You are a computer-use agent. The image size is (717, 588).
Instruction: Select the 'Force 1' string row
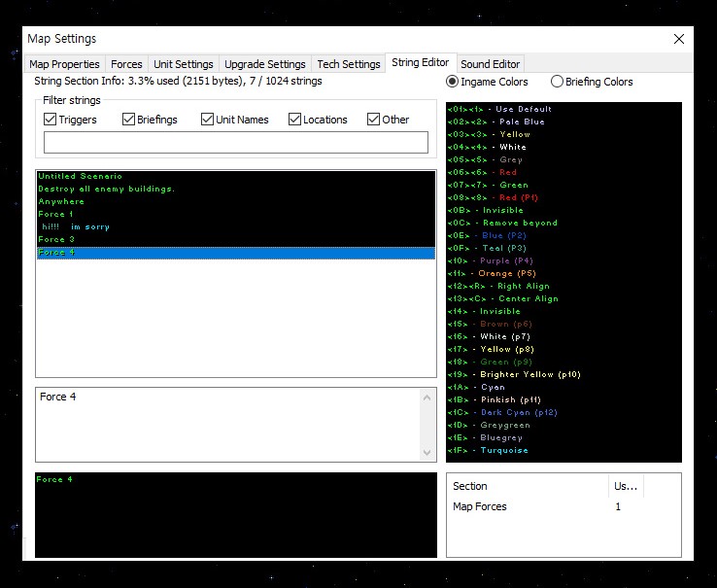coord(236,214)
